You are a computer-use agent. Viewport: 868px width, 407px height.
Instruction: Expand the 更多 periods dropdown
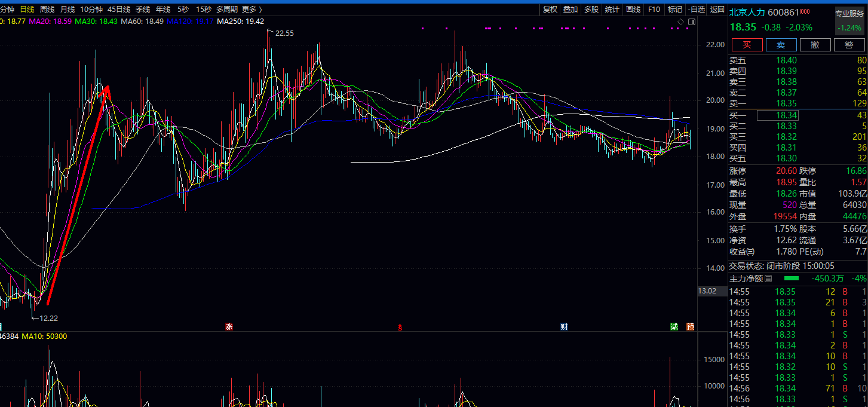251,10
